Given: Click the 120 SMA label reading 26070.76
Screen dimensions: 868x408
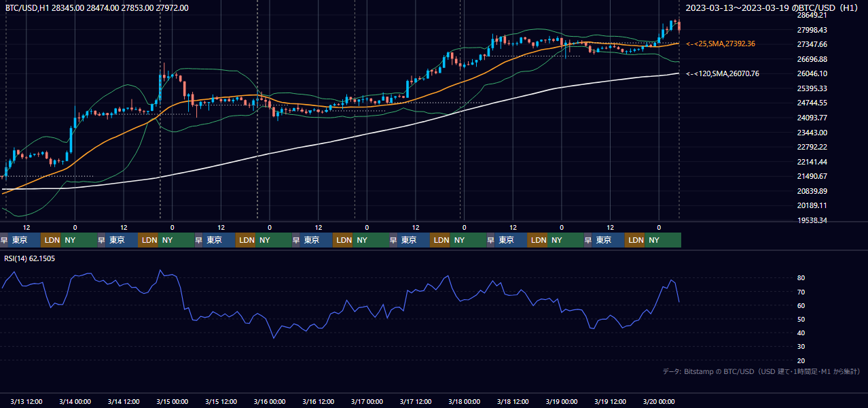Looking at the screenshot, I should pyautogui.click(x=723, y=73).
